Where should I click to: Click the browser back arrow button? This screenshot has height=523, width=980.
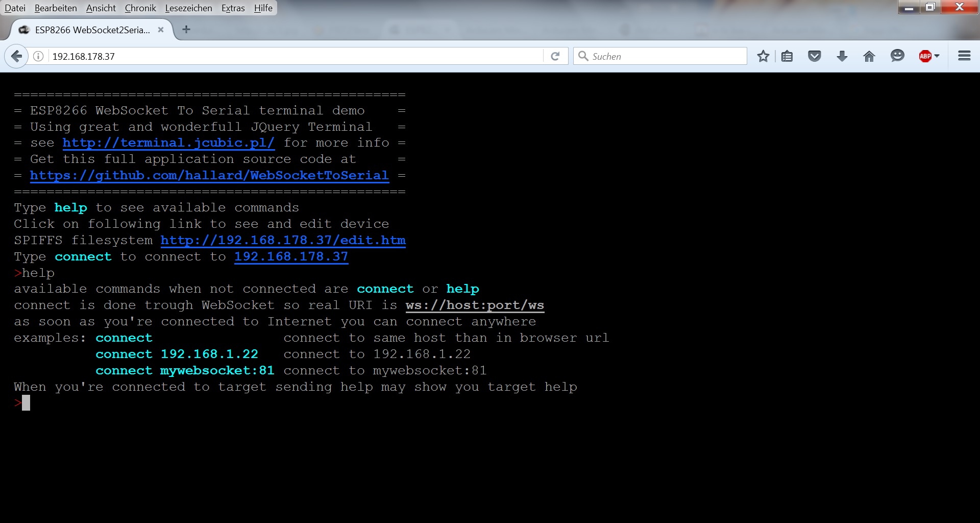tap(16, 56)
